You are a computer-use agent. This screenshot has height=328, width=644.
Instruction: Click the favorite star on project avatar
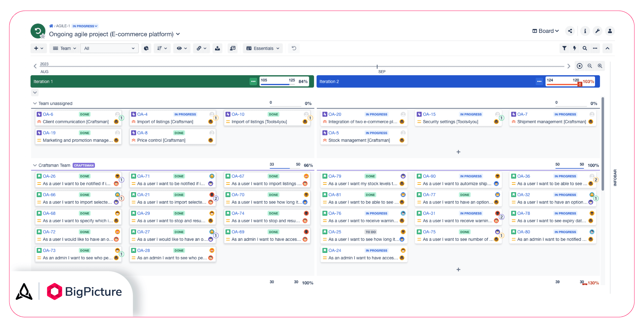(x=43, y=36)
